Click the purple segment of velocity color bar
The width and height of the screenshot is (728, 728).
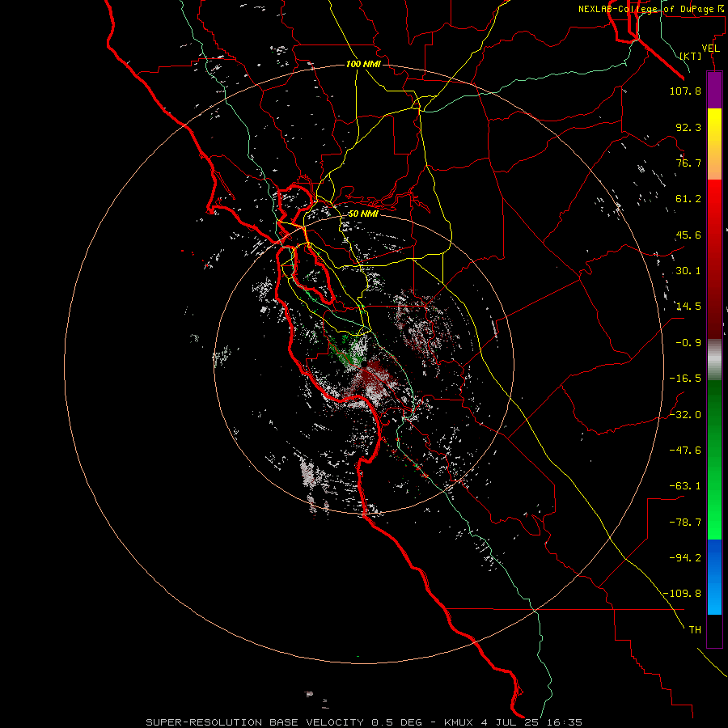(714, 90)
